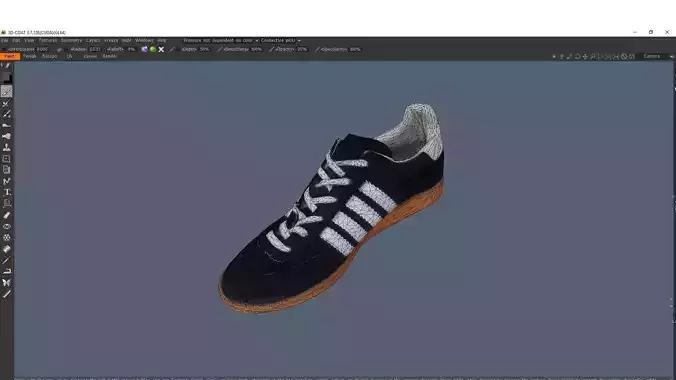Select the ellipse shape tool in left toolbar
676x380 pixels.
[6, 226]
